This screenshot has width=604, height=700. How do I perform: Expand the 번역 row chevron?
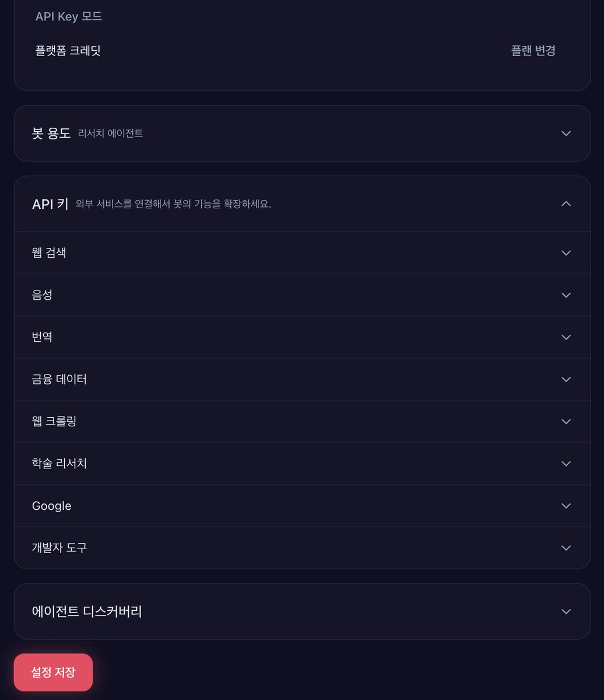point(566,337)
